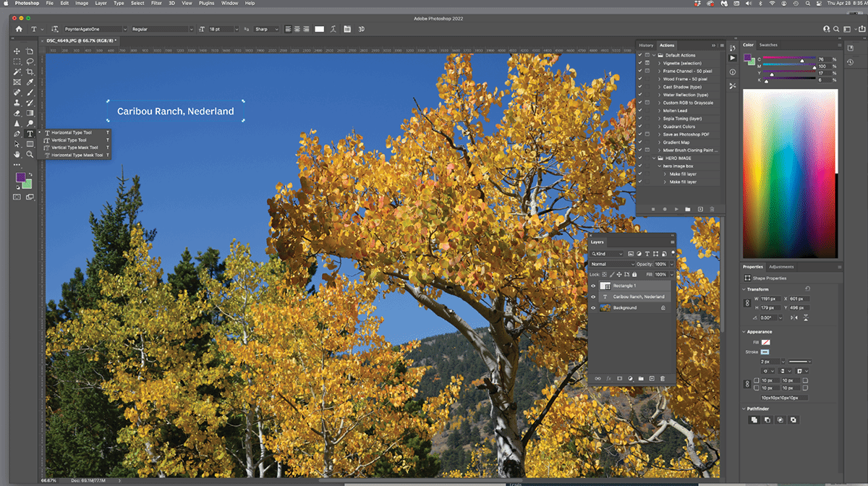The image size is (868, 486).
Task: Open the Filter menu
Action: (157, 4)
